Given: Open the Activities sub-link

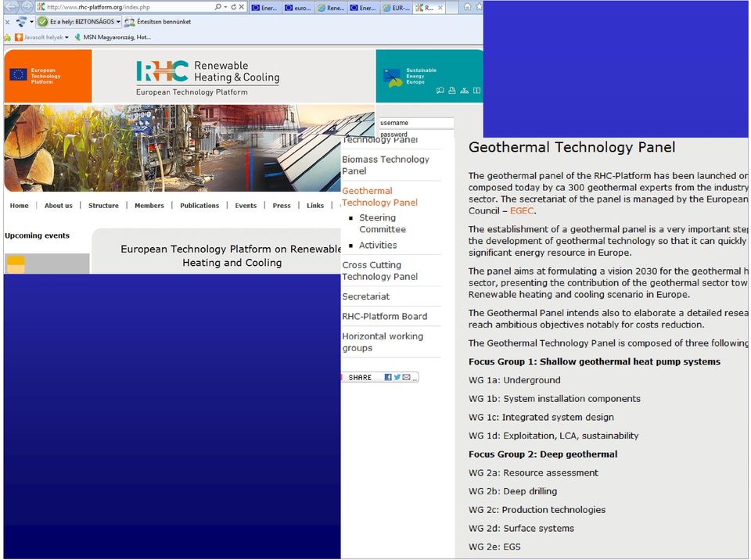Looking at the screenshot, I should point(378,246).
